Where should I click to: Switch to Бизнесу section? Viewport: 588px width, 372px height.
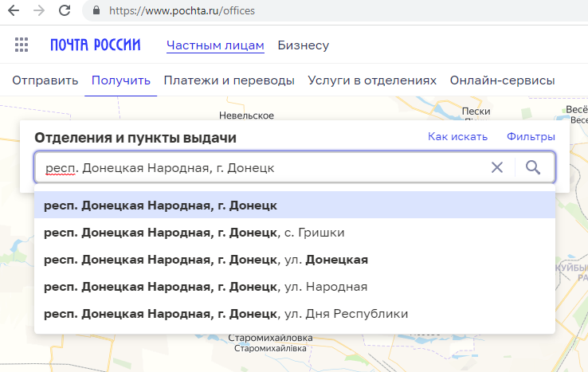[x=303, y=45]
